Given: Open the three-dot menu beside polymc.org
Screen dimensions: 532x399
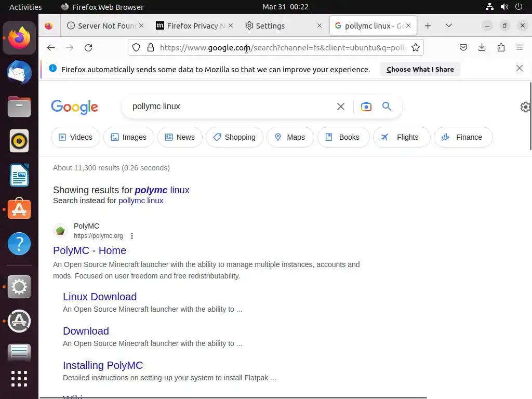Looking at the screenshot, I should [132, 236].
